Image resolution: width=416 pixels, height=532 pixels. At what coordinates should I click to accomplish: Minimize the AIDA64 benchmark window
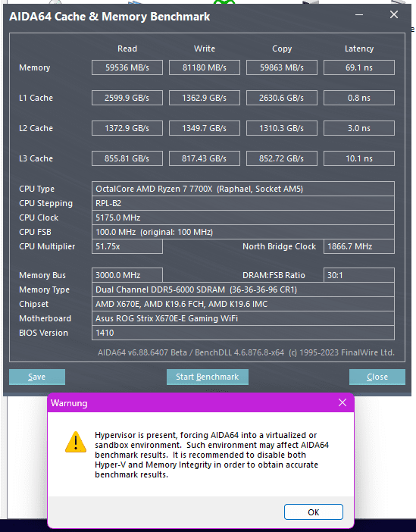(x=359, y=15)
